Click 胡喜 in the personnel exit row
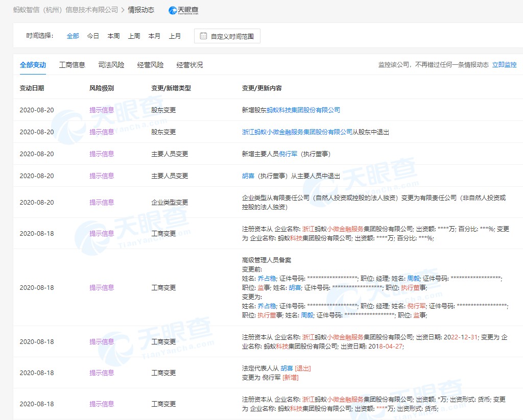Screen dimensions: 523x420 click(x=248, y=176)
